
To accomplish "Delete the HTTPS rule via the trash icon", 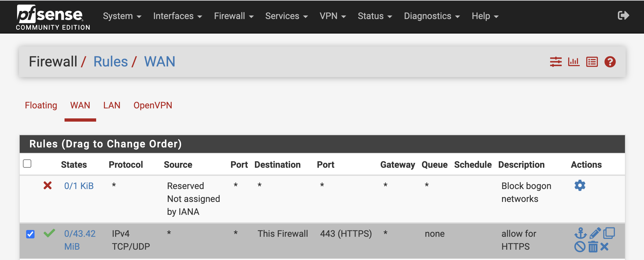I will click(x=593, y=246).
